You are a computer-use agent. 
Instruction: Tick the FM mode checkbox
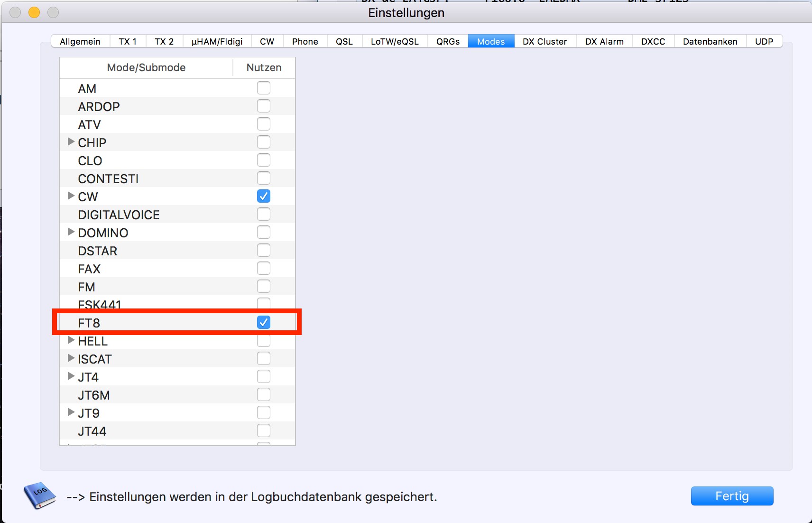(264, 286)
